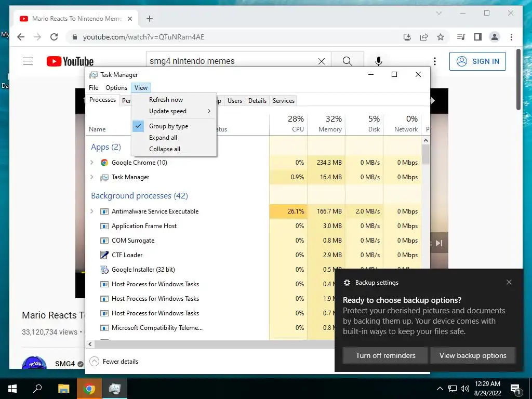
Task: Click the Task Manager vertical scrollbar thumb
Action: tap(425, 154)
